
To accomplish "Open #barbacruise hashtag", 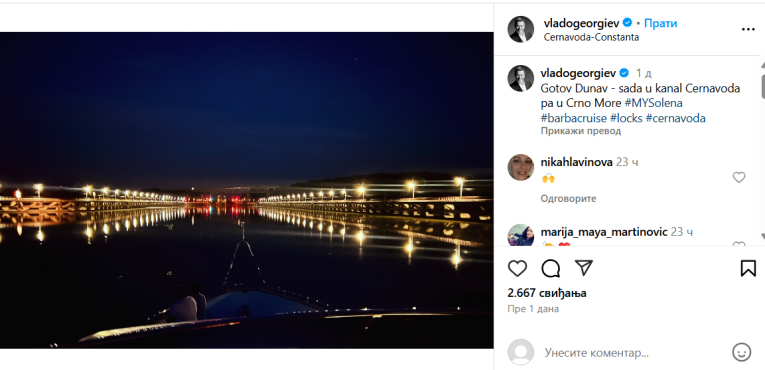I will (574, 118).
